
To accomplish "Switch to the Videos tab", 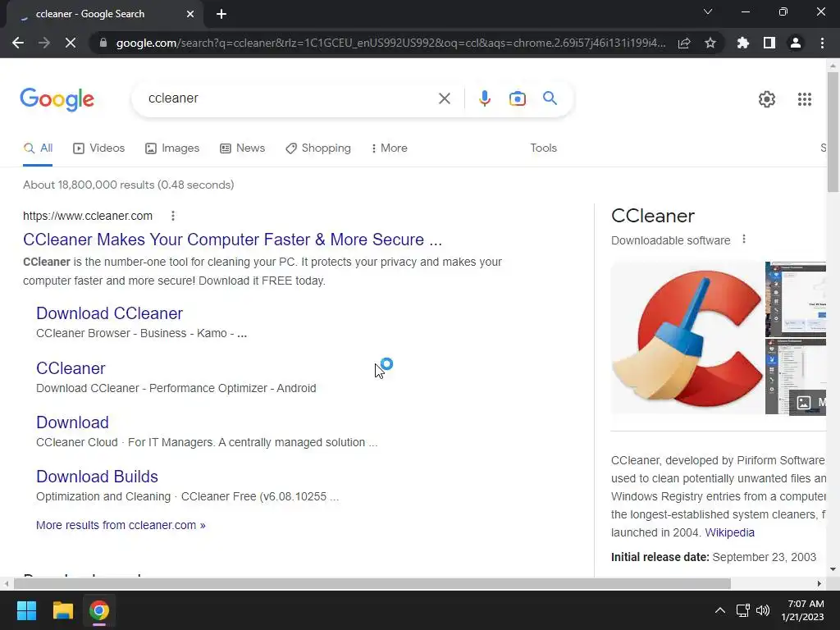I will click(99, 148).
